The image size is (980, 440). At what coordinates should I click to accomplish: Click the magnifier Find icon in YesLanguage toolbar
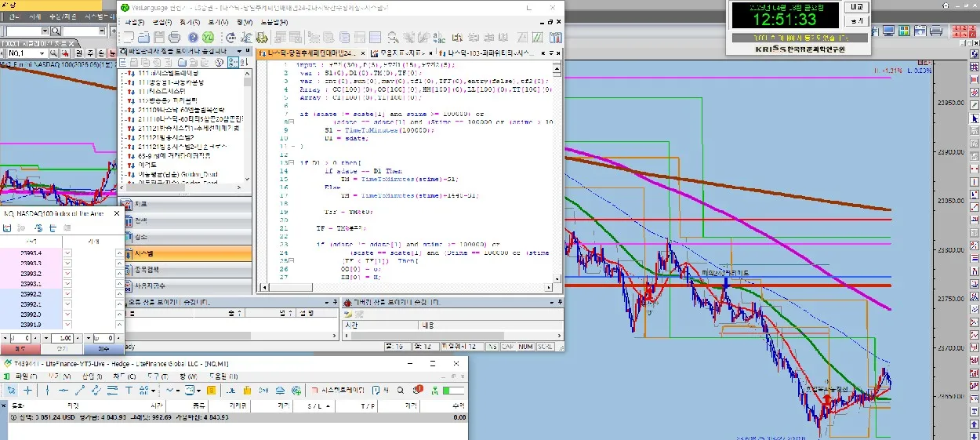click(393, 36)
